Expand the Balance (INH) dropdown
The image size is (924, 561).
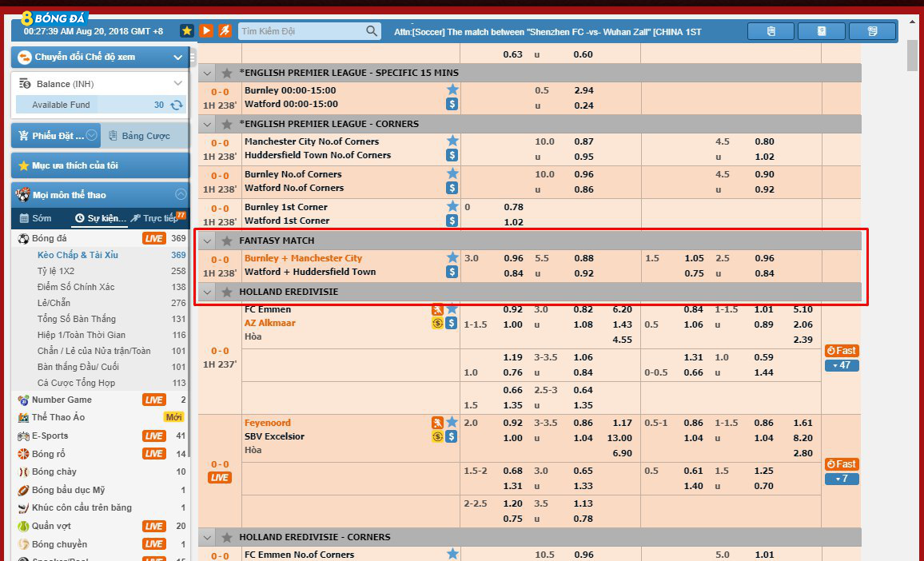pyautogui.click(x=178, y=84)
